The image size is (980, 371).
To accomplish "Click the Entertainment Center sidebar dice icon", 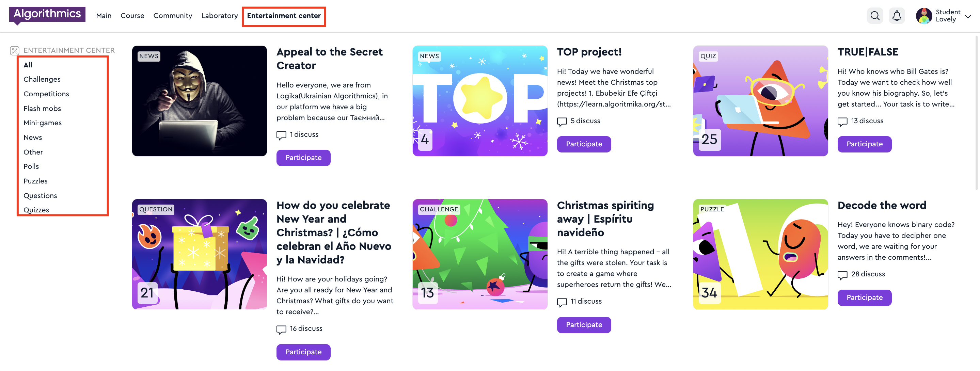I will pyautogui.click(x=14, y=51).
